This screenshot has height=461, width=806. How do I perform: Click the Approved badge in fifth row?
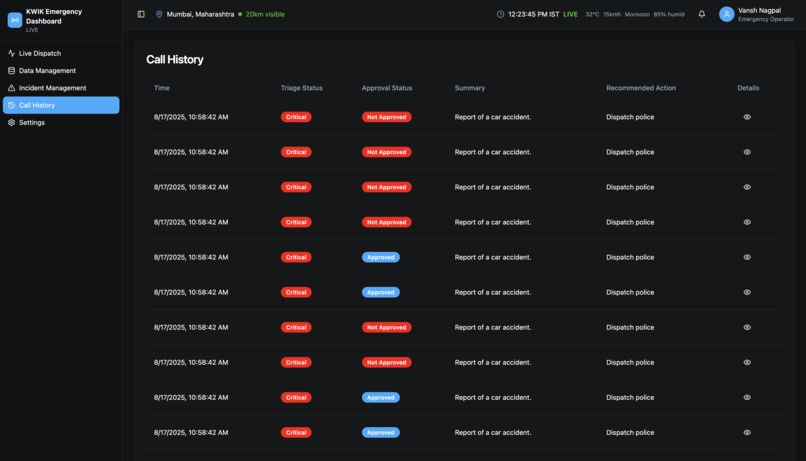pos(380,257)
